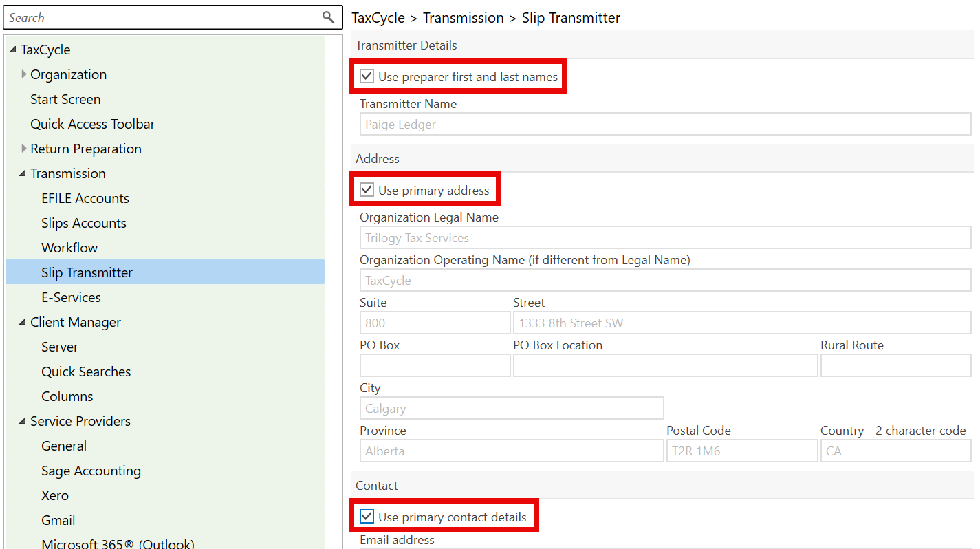
Task: Collapse the TaxCycle root tree node
Action: pyautogui.click(x=14, y=50)
